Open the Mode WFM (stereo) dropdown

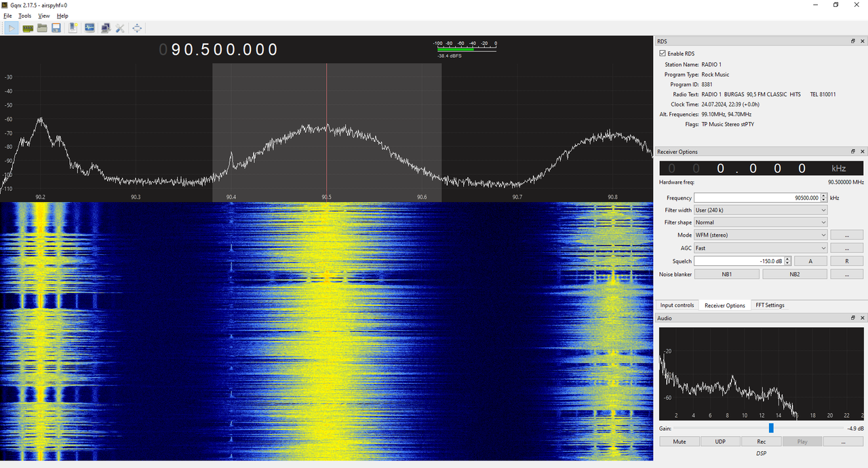(760, 235)
